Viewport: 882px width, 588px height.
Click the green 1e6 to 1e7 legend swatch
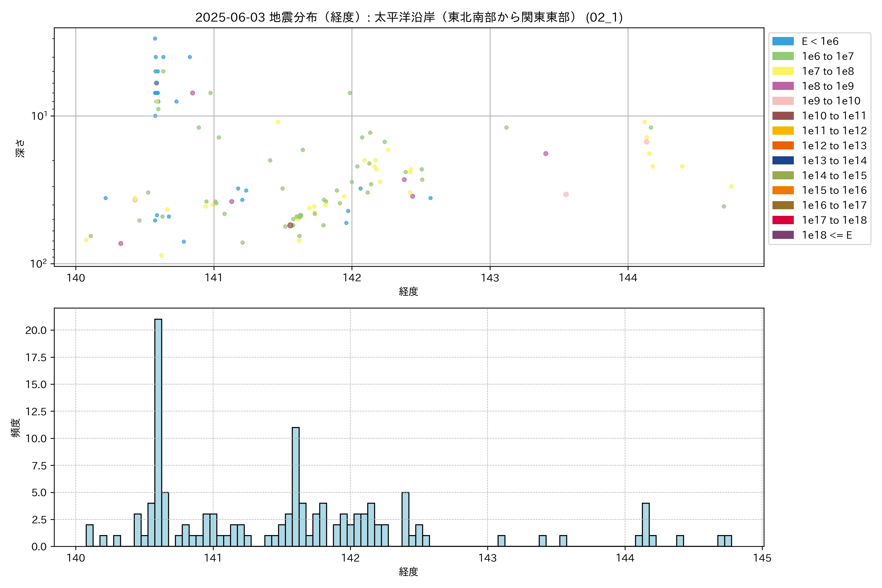point(783,56)
